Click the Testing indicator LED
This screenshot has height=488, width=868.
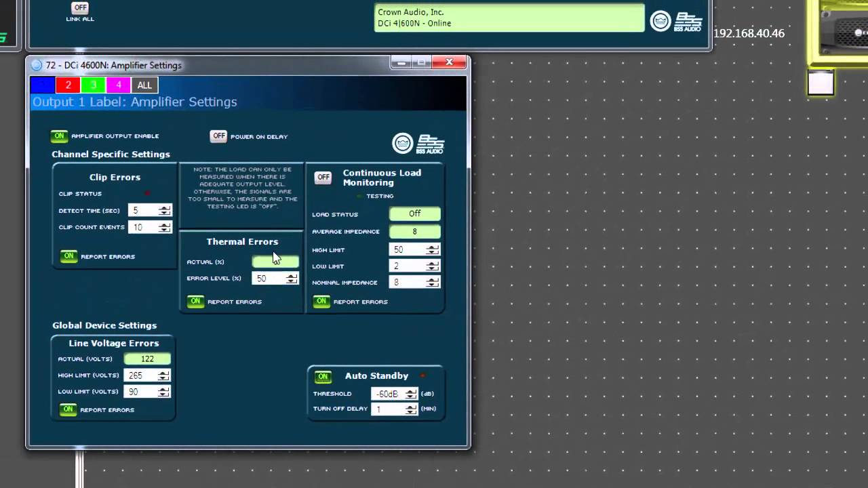click(x=359, y=196)
